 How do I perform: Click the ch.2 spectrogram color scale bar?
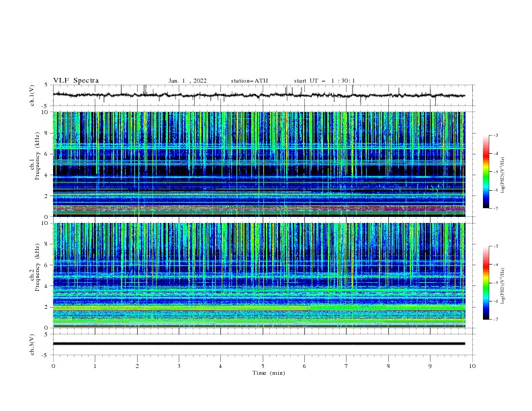click(x=486, y=283)
